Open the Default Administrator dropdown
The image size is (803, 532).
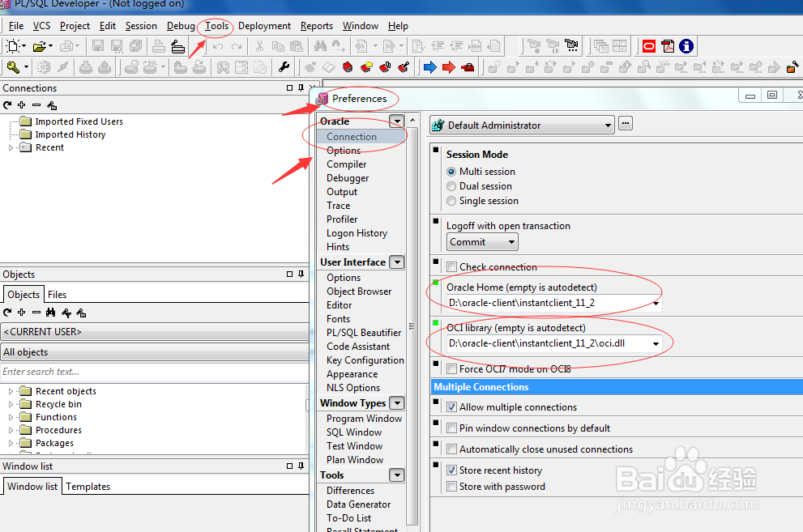(608, 126)
